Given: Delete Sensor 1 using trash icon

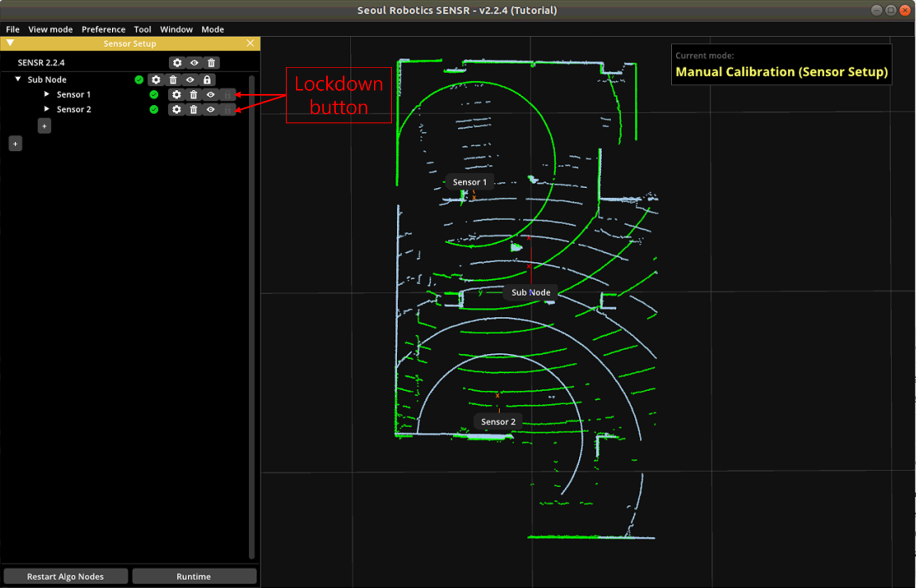Looking at the screenshot, I should coord(193,95).
